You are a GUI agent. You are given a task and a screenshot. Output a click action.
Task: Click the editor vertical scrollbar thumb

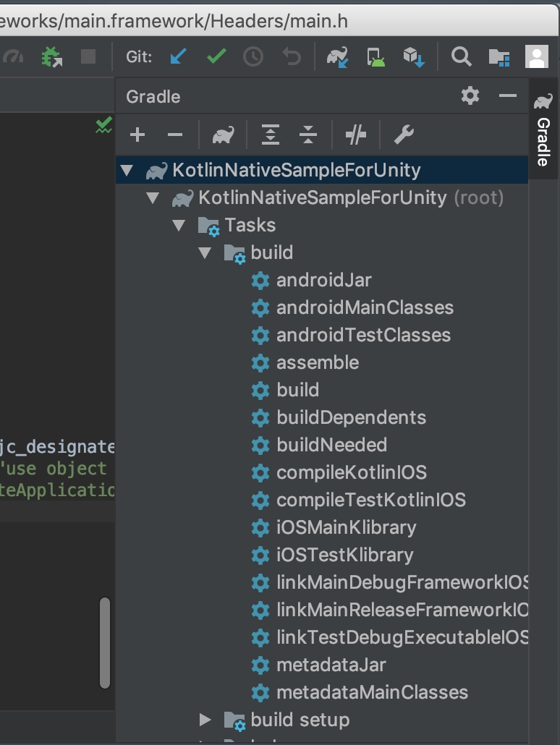[x=105, y=643]
